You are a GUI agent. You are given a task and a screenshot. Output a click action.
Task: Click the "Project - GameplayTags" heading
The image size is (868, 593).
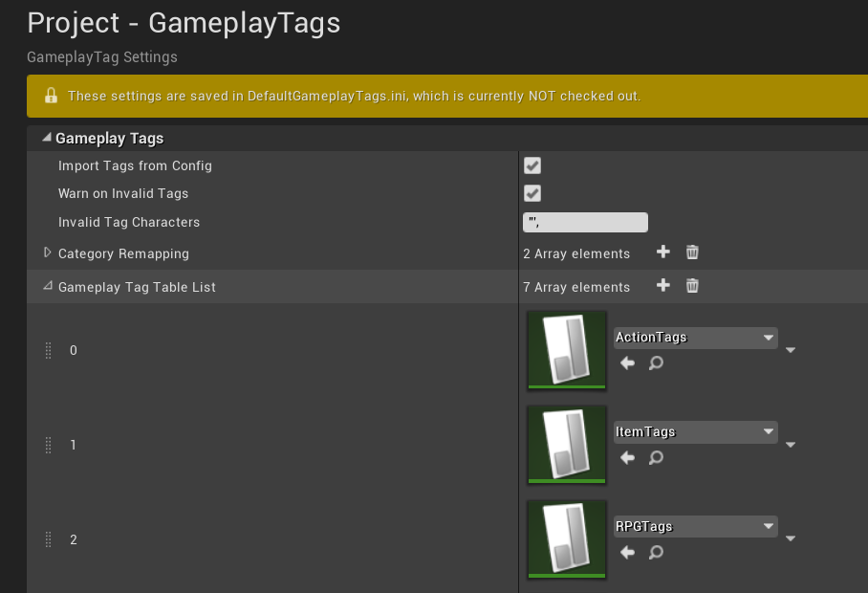point(184,23)
